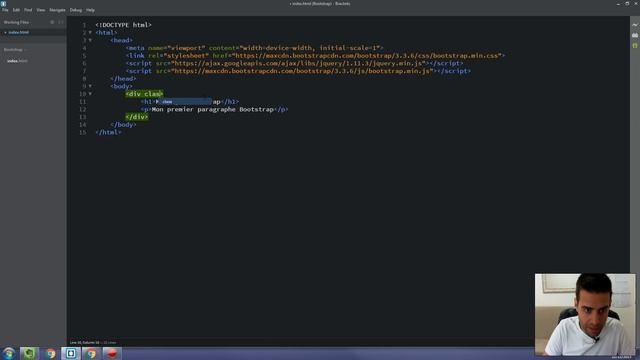Collapse the html tag fold on line 2

point(90,33)
